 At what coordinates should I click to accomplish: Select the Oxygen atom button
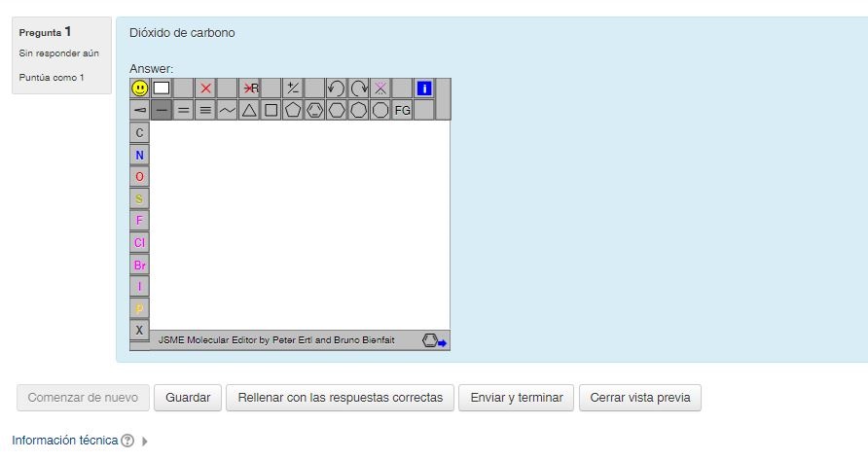click(140, 176)
